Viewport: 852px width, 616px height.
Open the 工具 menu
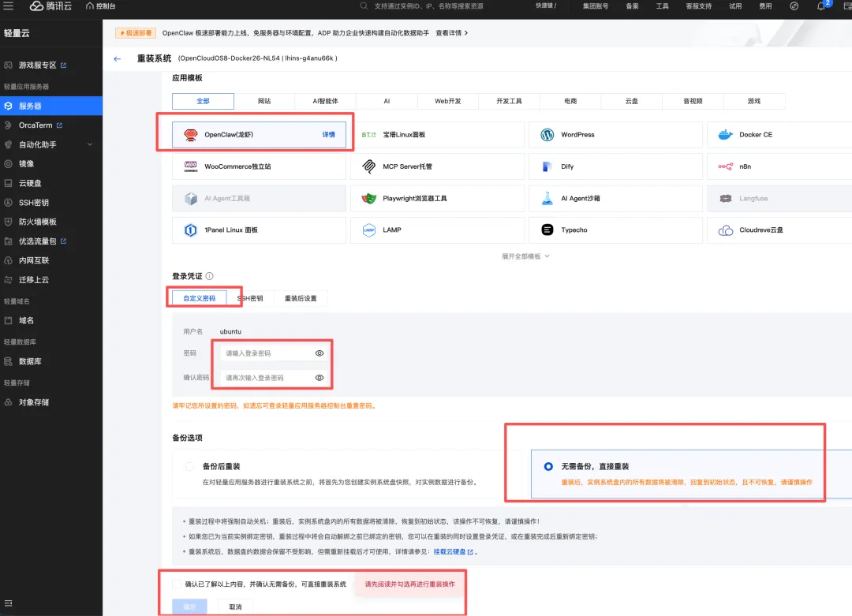(662, 6)
